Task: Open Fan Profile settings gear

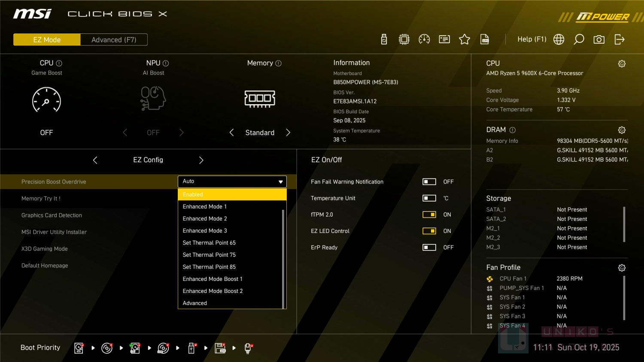Action: tap(621, 268)
